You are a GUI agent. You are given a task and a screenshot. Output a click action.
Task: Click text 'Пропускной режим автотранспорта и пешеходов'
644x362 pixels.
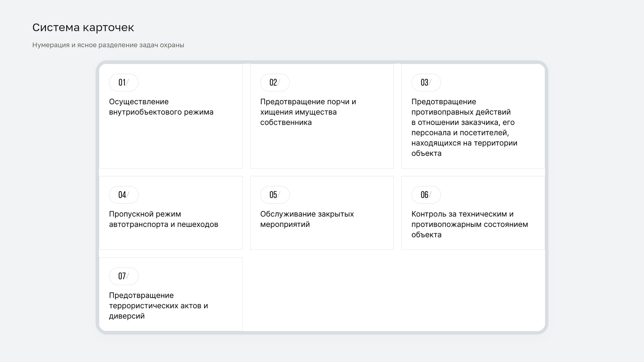(163, 219)
